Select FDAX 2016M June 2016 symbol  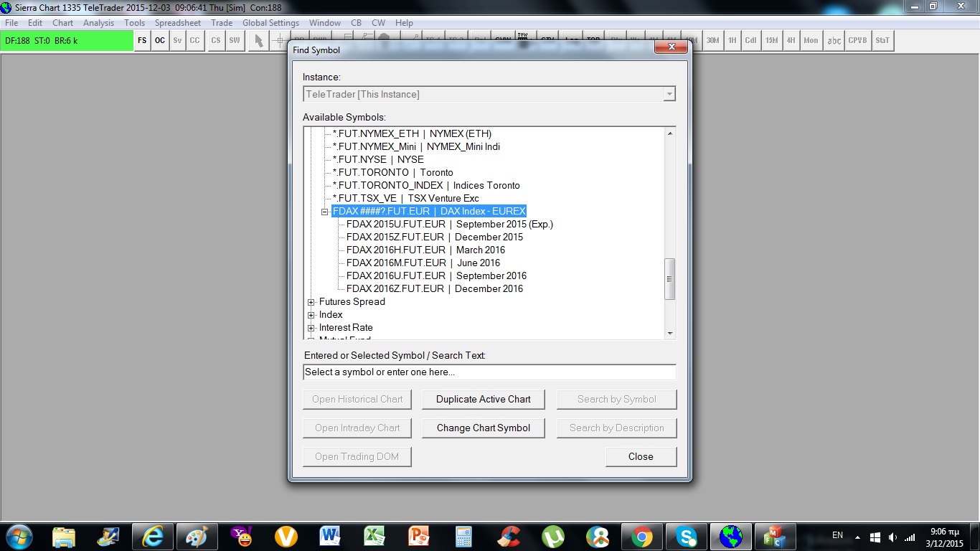pyautogui.click(x=423, y=263)
